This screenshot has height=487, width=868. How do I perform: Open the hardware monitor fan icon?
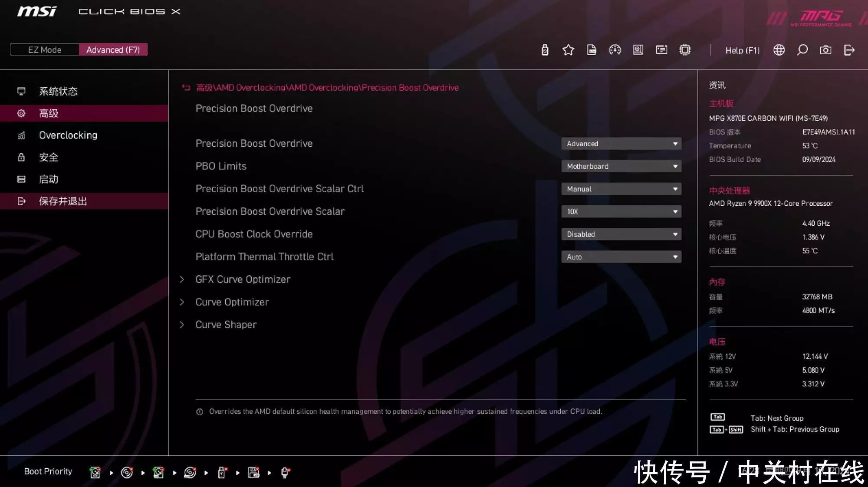638,50
